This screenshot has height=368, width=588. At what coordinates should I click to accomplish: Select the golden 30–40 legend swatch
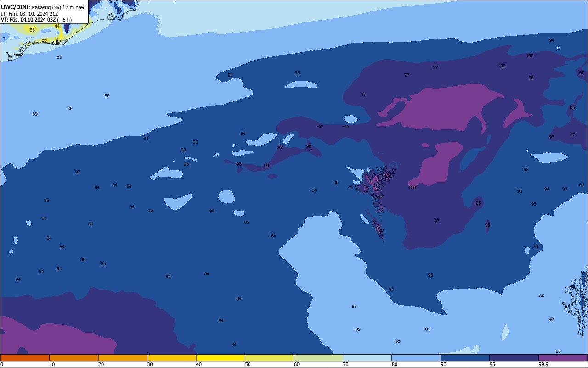(171, 357)
